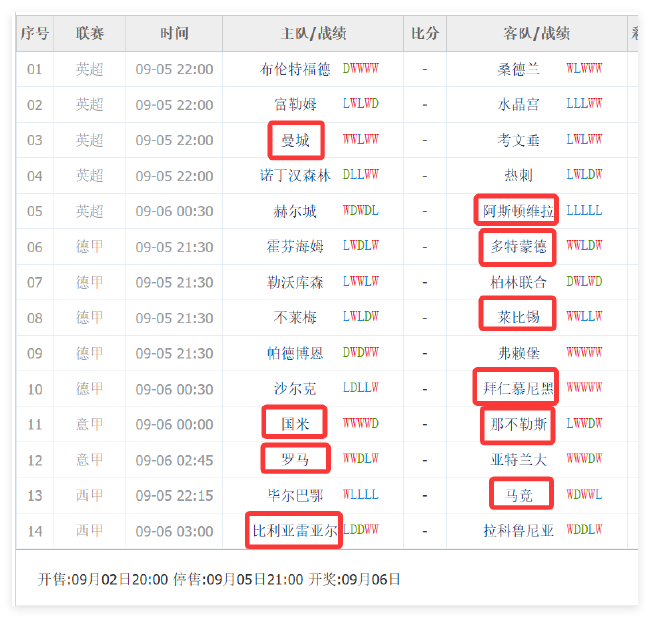Click 德甲 league in row 06

90,247
